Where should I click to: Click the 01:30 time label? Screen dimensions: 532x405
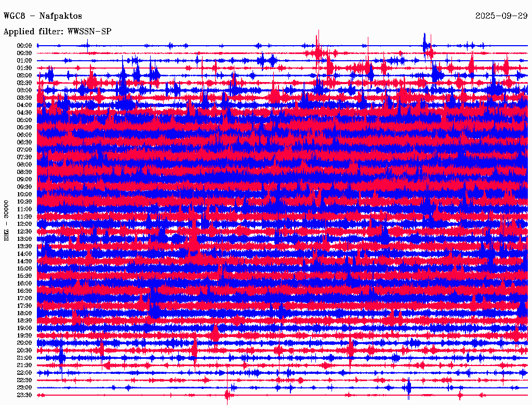tap(24, 68)
